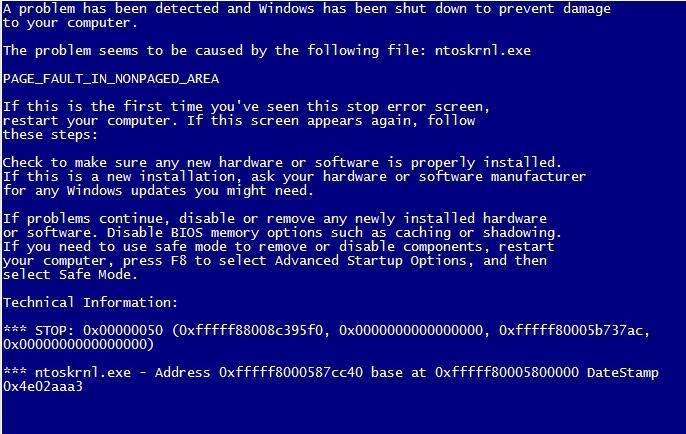Click the base address 0xfffff80005800000

click(507, 373)
